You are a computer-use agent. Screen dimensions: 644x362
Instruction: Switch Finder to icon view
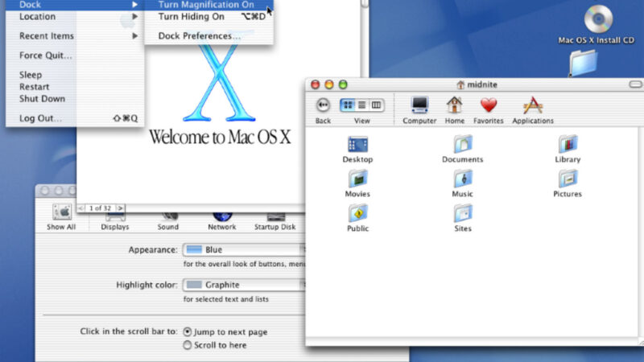point(348,105)
